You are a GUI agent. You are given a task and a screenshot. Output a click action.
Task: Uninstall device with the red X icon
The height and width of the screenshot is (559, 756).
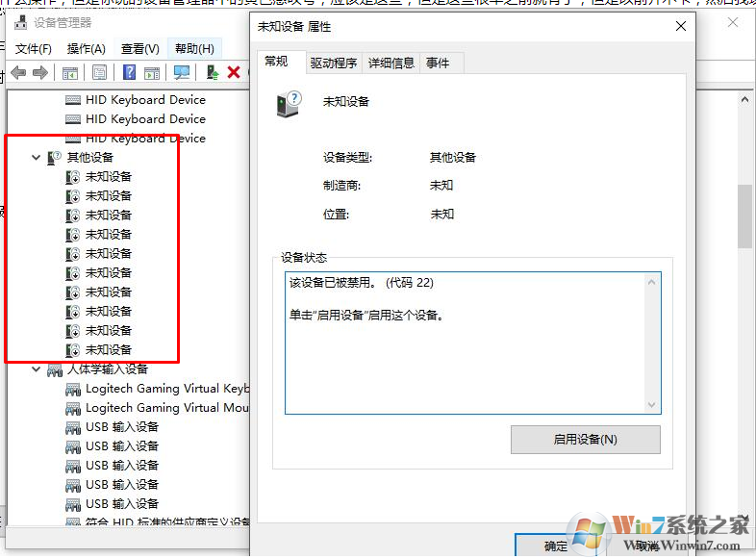pyautogui.click(x=234, y=72)
